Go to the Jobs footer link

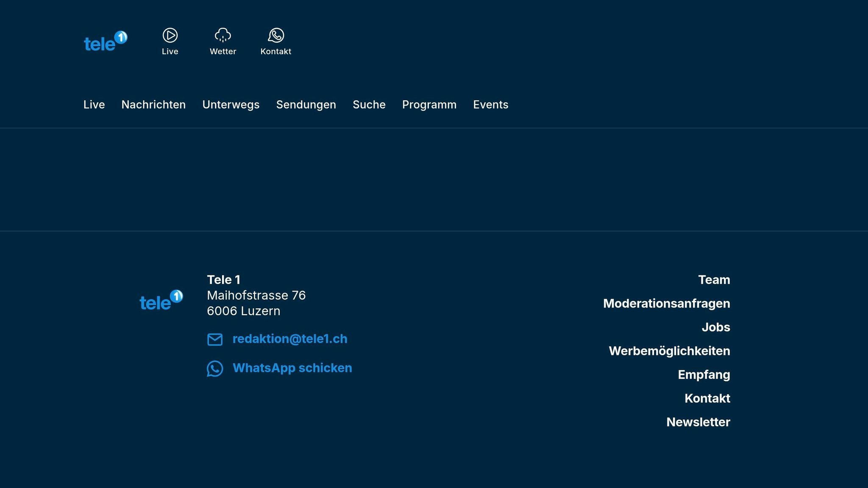pyautogui.click(x=716, y=327)
